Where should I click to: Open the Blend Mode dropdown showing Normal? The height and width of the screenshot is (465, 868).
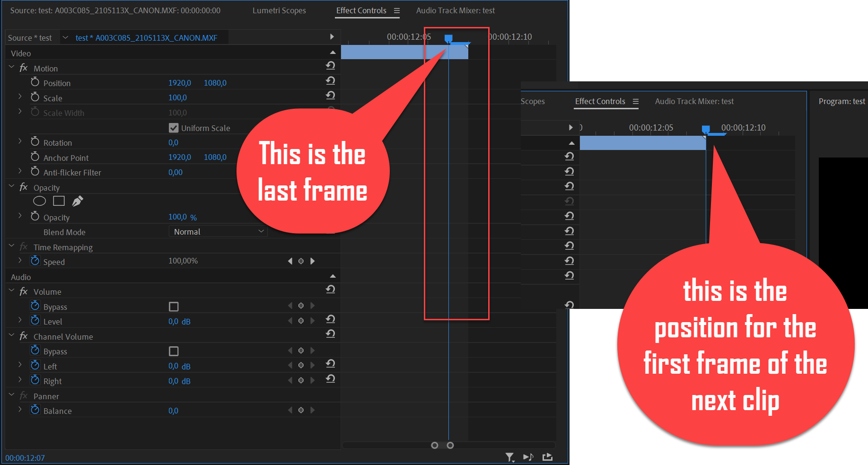tap(218, 231)
